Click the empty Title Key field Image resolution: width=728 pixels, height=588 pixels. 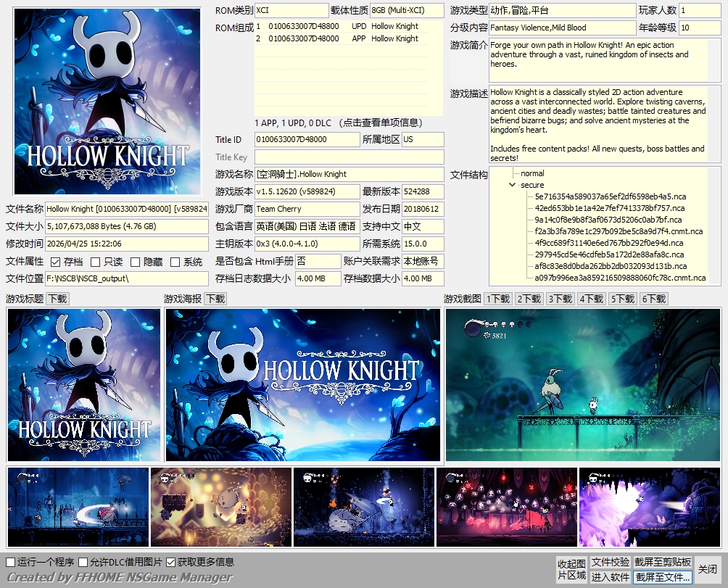coord(349,157)
